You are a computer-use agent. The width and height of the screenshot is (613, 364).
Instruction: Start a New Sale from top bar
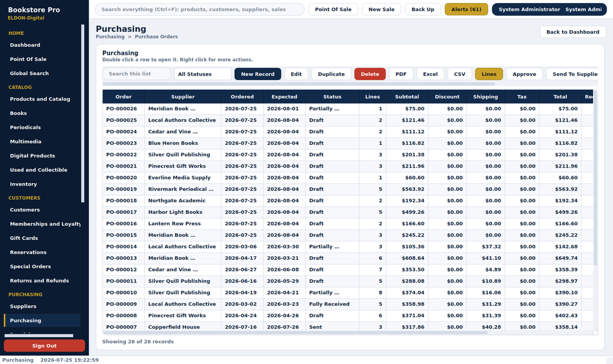[381, 10]
